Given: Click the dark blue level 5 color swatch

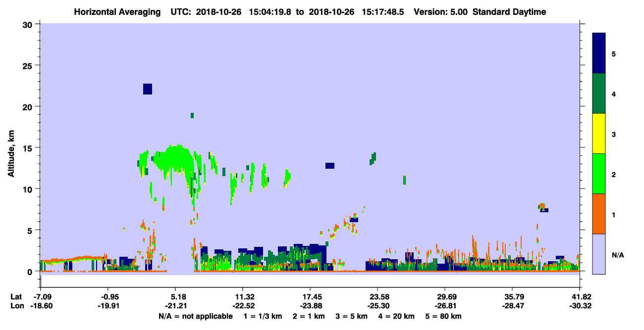Looking at the screenshot, I should [599, 53].
